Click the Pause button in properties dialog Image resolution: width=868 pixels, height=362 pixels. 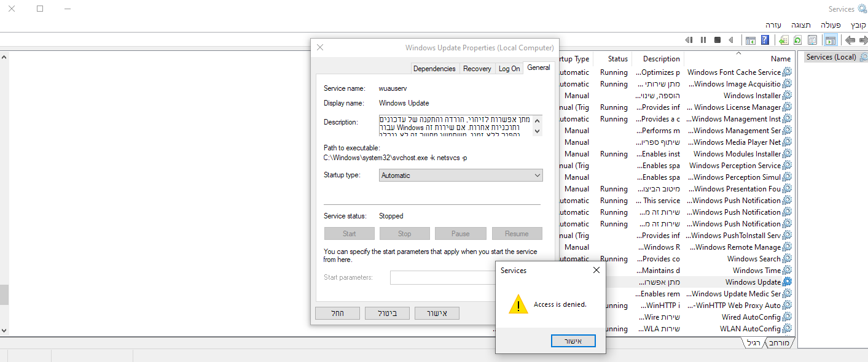tap(461, 234)
